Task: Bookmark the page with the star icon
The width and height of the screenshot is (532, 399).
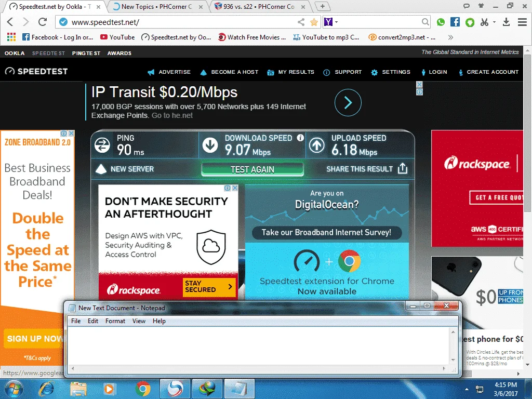Action: 314,22
